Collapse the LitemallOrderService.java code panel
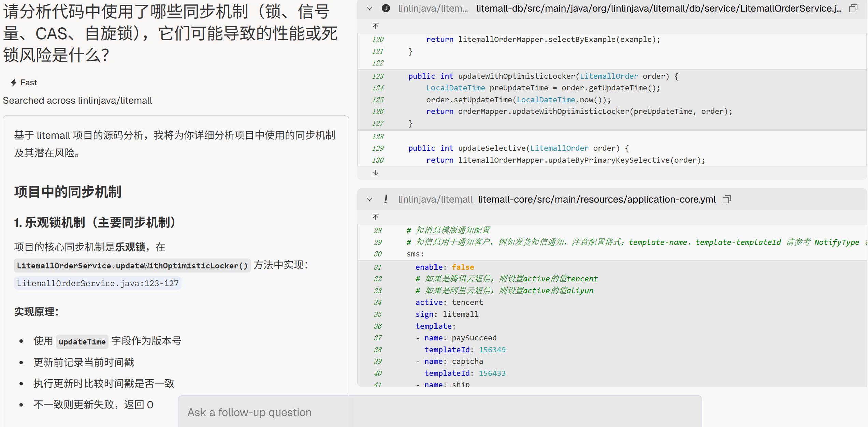This screenshot has width=868, height=427. pos(370,9)
